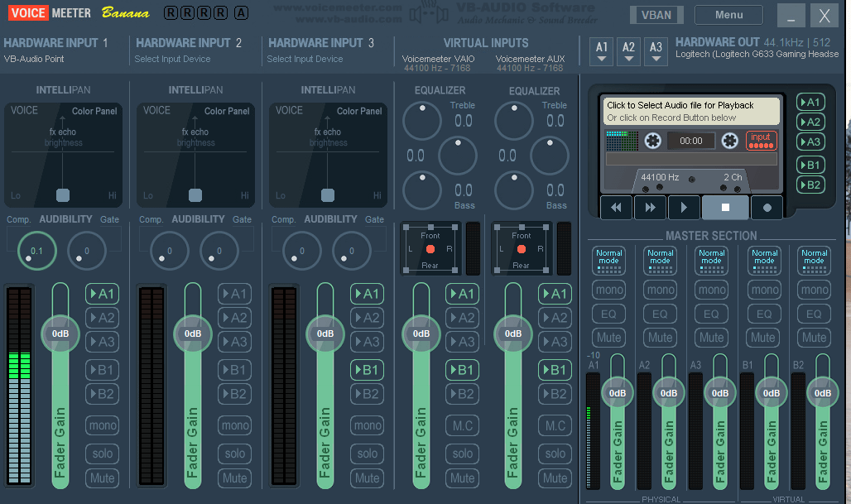This screenshot has width=851, height=504.
Task: Route cassette playback to B1
Action: [810, 165]
